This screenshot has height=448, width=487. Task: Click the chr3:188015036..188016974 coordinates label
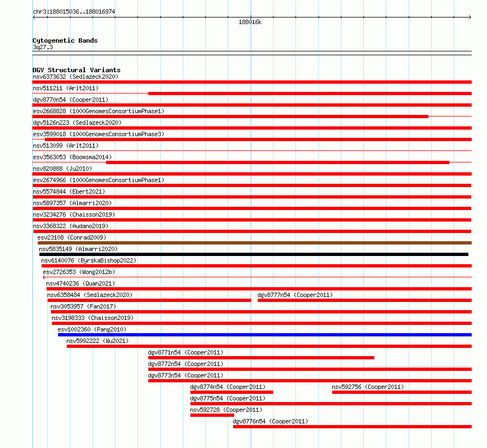pos(74,11)
